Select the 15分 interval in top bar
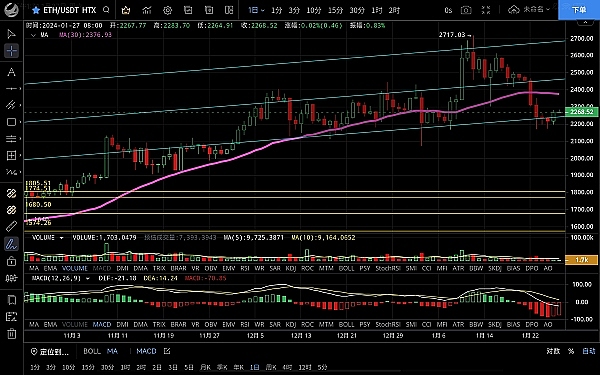Image resolution: width=600 pixels, height=375 pixels. (336, 10)
